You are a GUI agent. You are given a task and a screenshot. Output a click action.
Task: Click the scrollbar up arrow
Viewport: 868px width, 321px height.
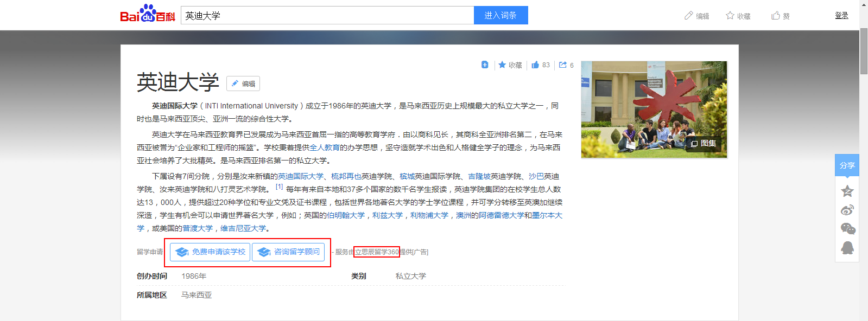coord(864,4)
